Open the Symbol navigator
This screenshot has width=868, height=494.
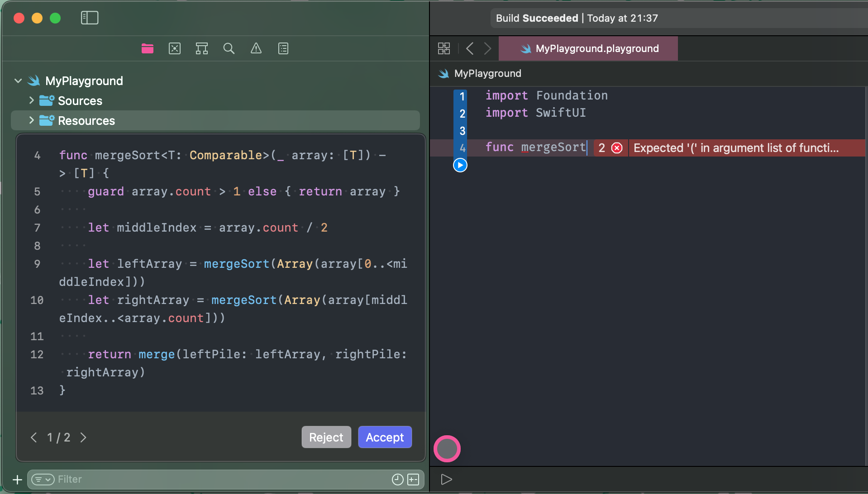202,48
